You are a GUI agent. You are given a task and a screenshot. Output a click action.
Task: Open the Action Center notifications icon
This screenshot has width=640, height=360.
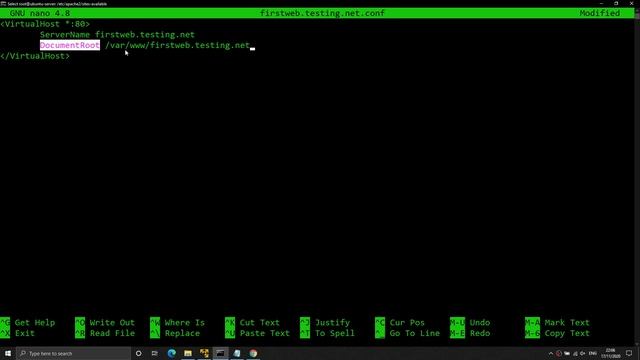pos(629,353)
